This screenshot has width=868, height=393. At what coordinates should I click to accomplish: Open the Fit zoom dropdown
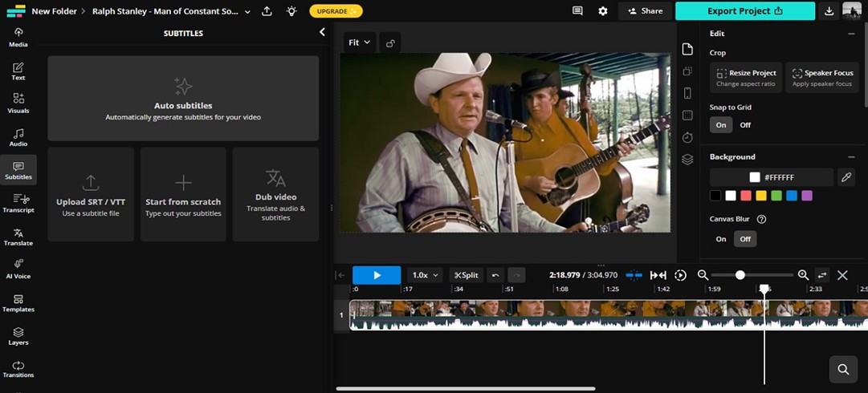tap(359, 43)
